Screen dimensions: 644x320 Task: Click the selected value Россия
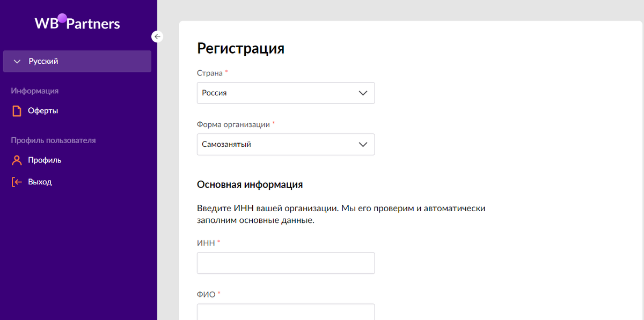click(214, 93)
